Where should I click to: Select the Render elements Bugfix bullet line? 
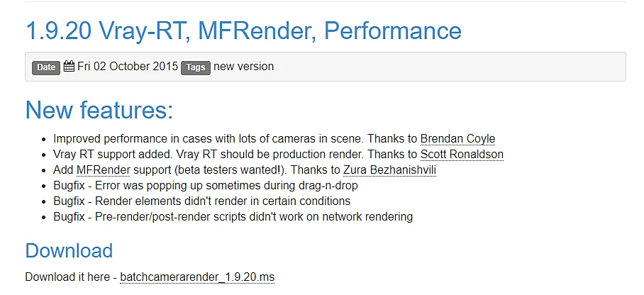pyautogui.click(x=201, y=201)
